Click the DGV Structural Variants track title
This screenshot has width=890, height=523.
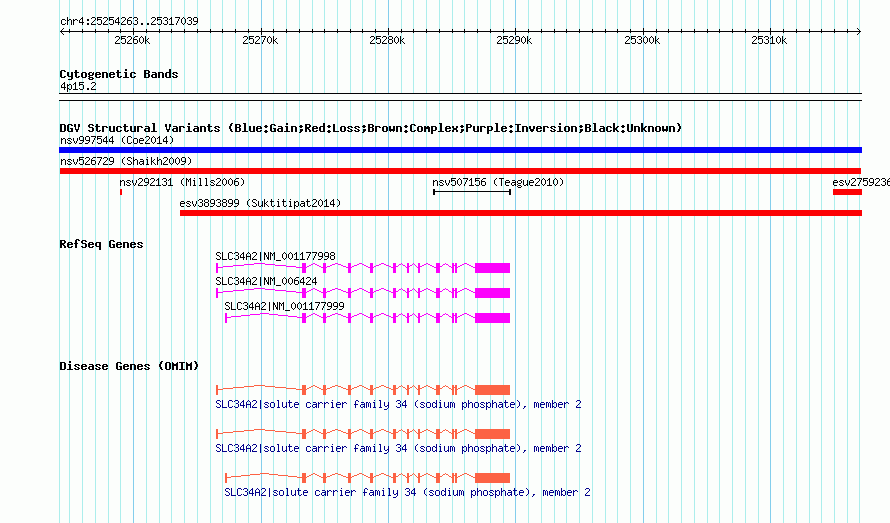point(370,128)
